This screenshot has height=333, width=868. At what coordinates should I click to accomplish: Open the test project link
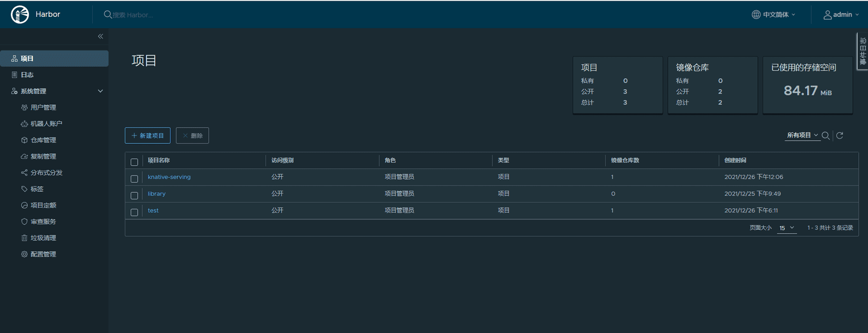153,211
